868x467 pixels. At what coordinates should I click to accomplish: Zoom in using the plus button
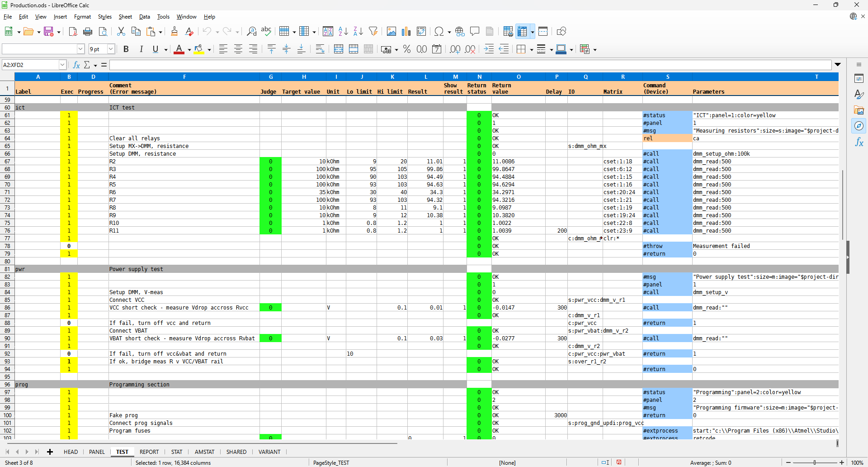pos(842,462)
